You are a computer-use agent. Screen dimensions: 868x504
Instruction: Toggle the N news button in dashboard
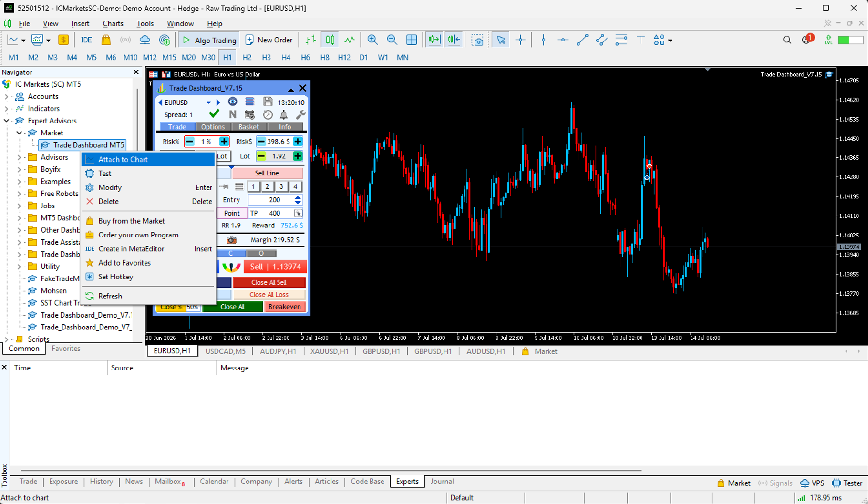click(x=232, y=114)
